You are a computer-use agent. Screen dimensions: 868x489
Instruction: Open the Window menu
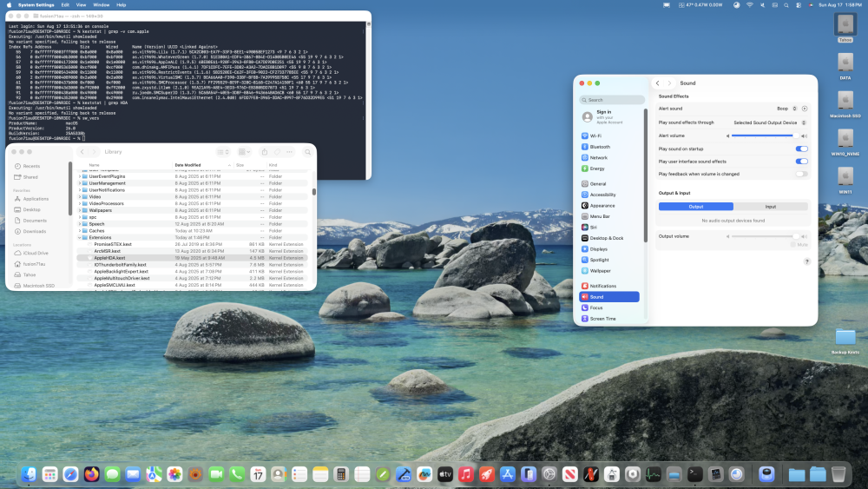102,5
